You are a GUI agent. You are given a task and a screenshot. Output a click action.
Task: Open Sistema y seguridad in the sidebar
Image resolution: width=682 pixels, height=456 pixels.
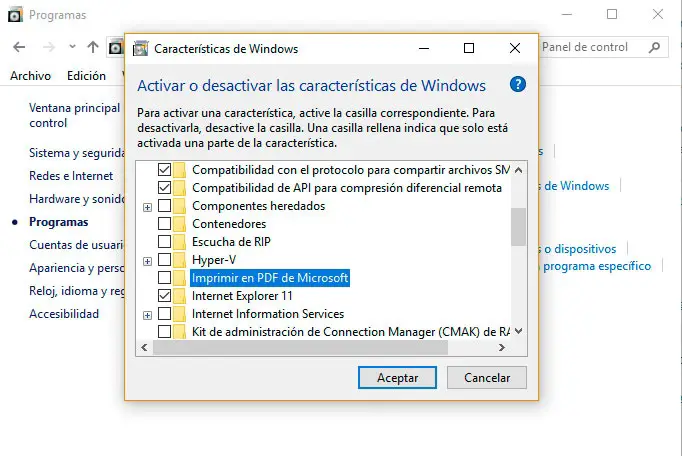pyautogui.click(x=77, y=153)
